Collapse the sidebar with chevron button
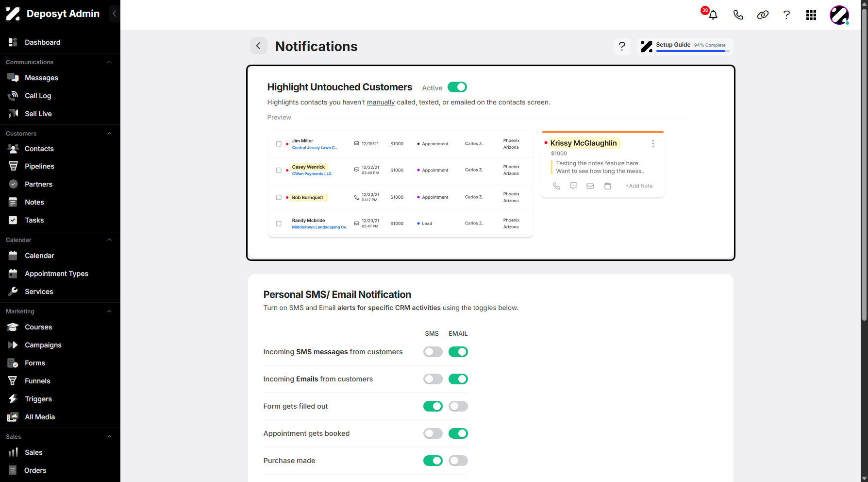The image size is (868, 482). (115, 14)
